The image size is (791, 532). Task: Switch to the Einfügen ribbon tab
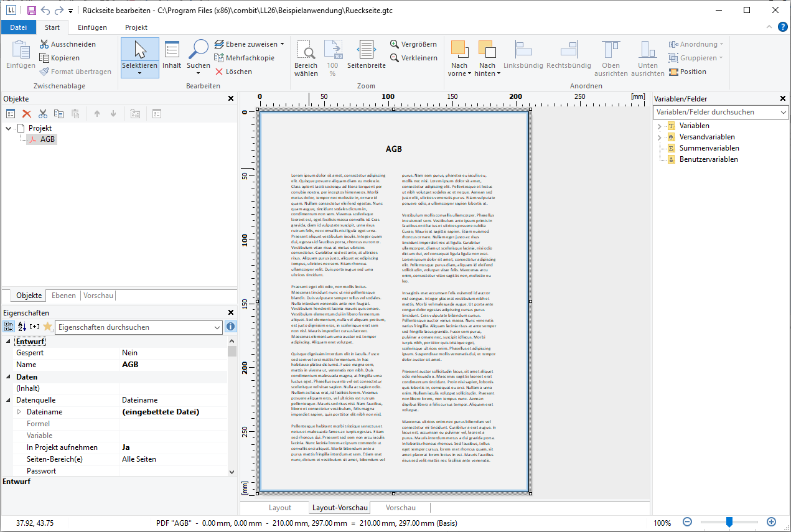tap(92, 27)
